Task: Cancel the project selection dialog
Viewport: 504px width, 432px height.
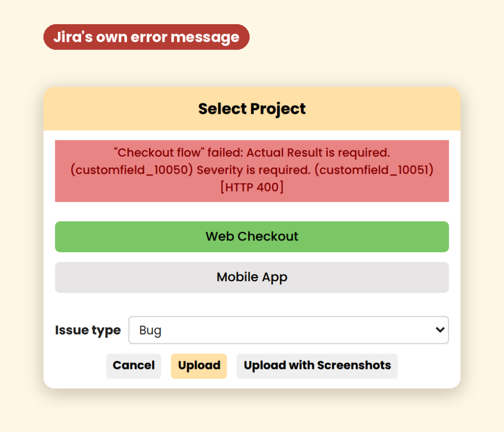Action: point(133,366)
